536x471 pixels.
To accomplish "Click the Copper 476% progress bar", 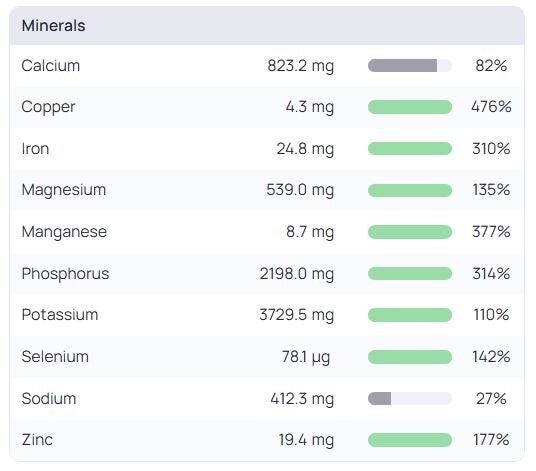I will pyautogui.click(x=410, y=107).
